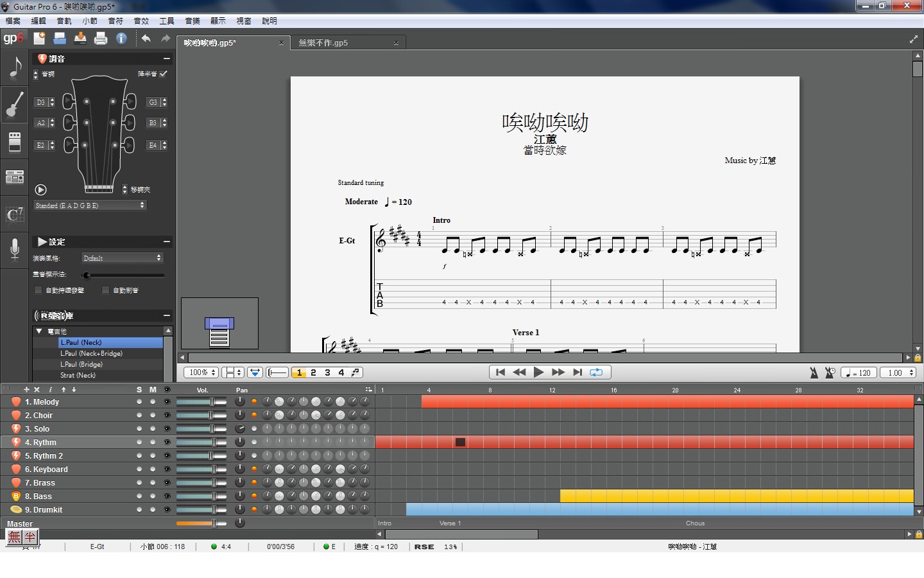The height and width of the screenshot is (578, 924).
Task: Open a file with the folder icon
Action: coord(60,38)
